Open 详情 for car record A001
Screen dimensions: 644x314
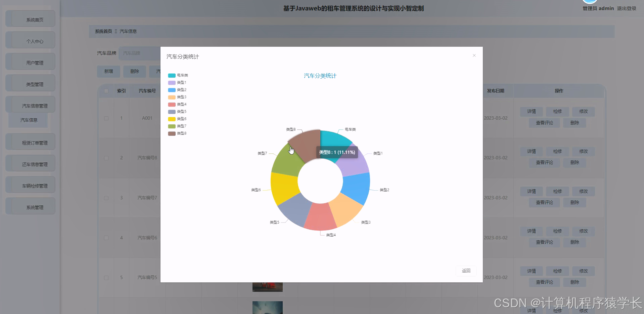point(531,111)
